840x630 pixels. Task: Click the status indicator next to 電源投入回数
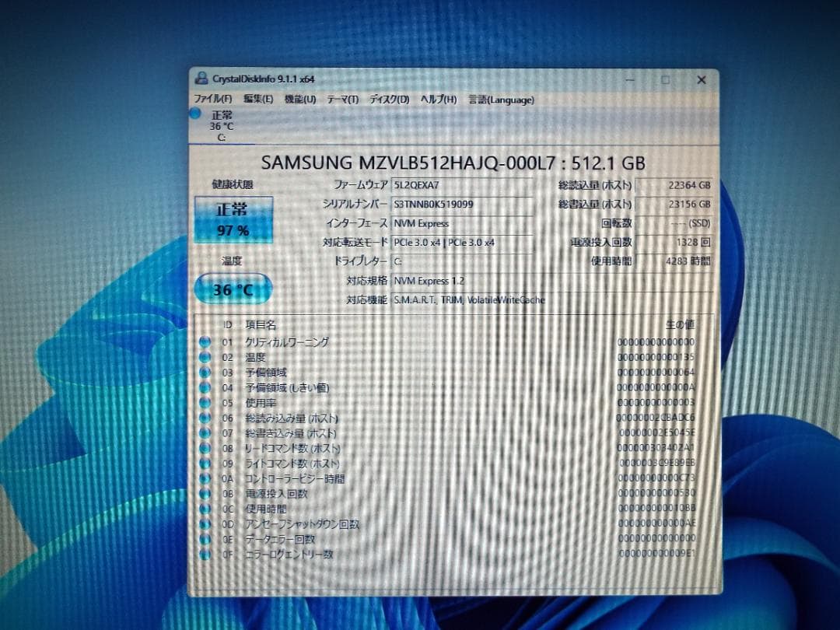204,495
